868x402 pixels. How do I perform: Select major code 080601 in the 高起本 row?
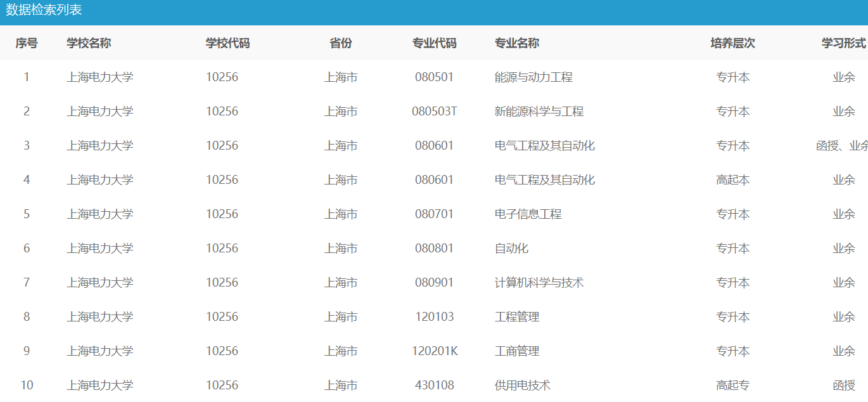[x=435, y=180]
